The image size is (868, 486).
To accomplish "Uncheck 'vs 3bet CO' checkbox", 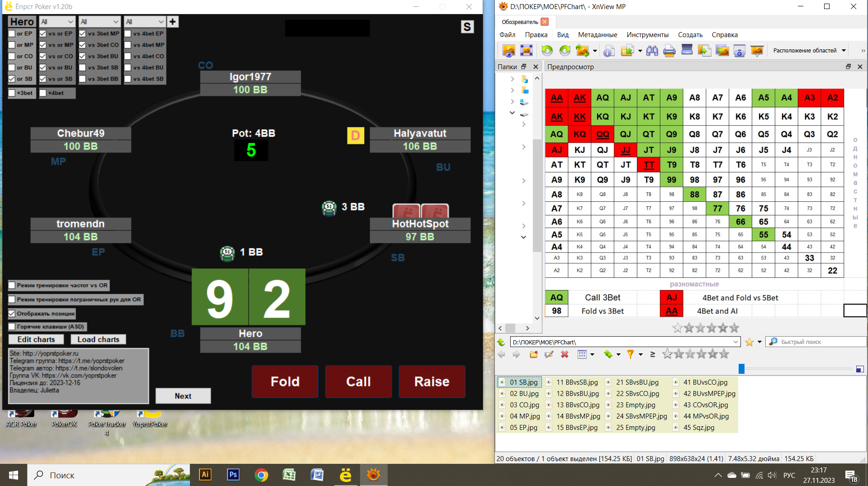I will [x=82, y=45].
